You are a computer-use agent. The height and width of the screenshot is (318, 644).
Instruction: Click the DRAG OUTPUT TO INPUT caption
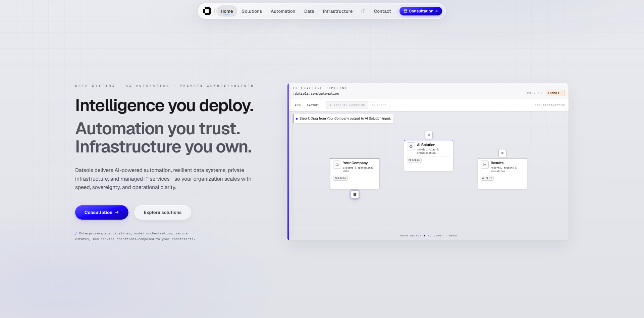[x=428, y=236]
